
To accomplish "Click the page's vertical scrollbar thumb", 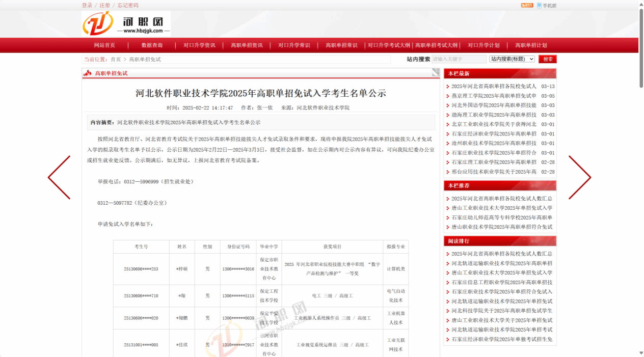I will tap(640, 48).
